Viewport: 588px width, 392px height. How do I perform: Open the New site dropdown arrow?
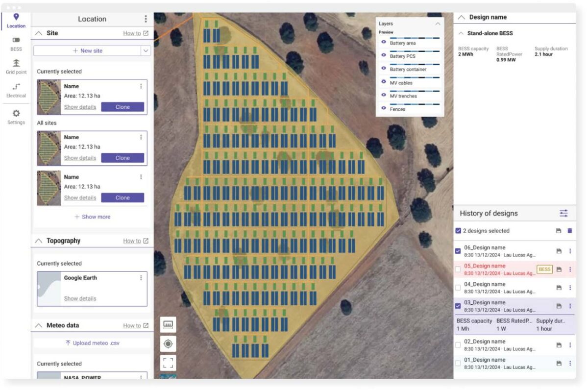click(x=146, y=50)
